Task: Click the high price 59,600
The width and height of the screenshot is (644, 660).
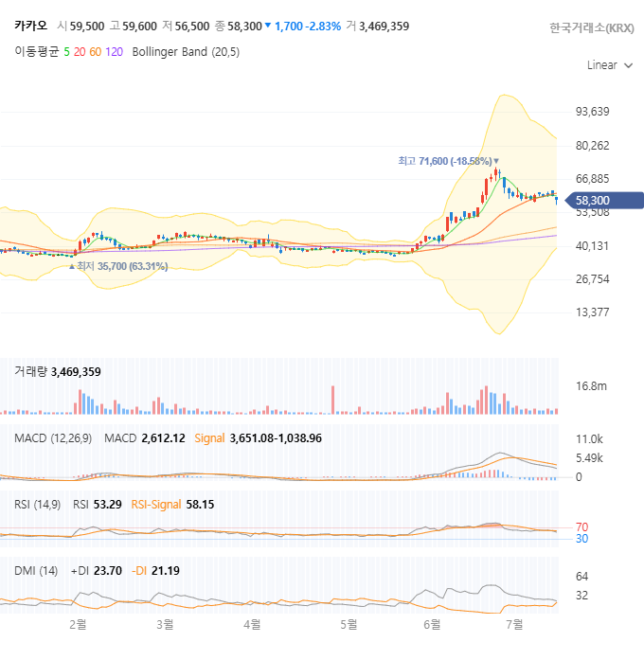Action: tap(139, 27)
